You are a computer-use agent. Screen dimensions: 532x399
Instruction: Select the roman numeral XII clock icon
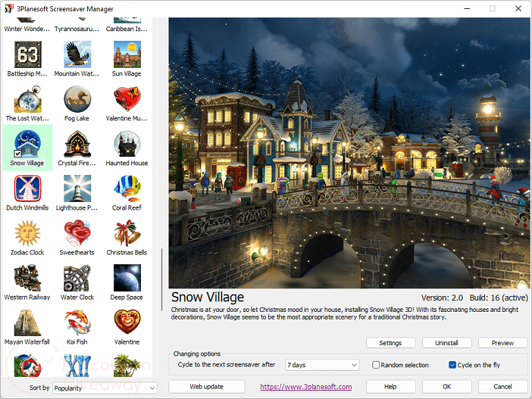pos(77,365)
